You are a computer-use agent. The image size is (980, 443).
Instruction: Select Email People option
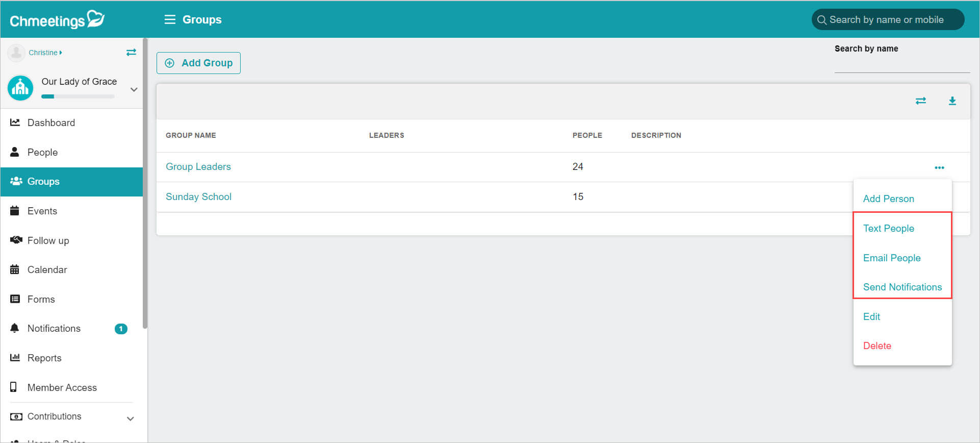click(892, 258)
